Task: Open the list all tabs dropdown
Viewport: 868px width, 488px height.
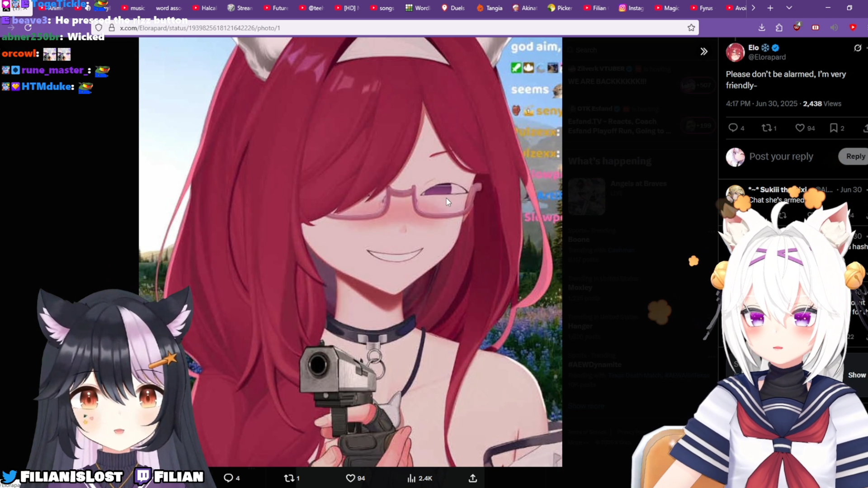Action: pyautogui.click(x=789, y=8)
